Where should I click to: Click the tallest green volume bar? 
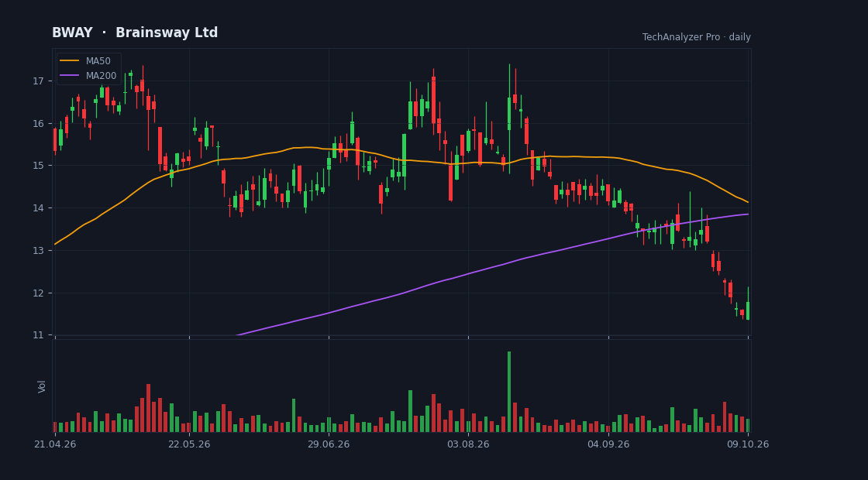pyautogui.click(x=509, y=392)
